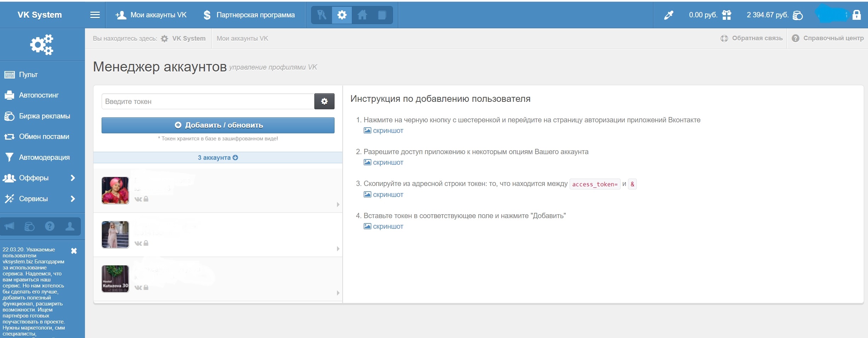Click the keys icon in top toolbar

[321, 15]
